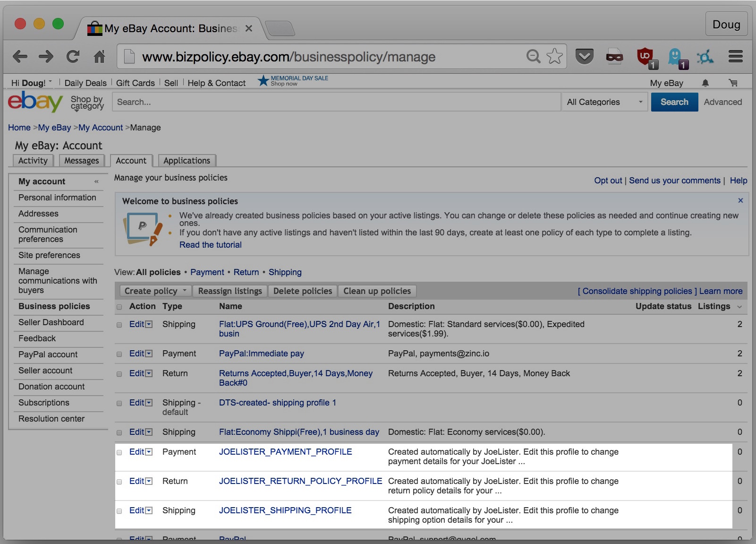Open the masked-face extension icon in toolbar
The width and height of the screenshot is (756, 544).
614,57
